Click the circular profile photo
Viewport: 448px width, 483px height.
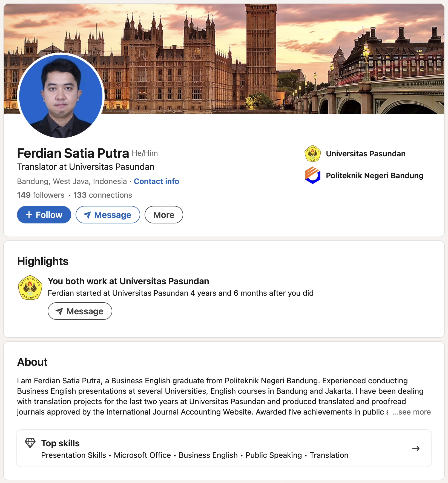tap(61, 96)
